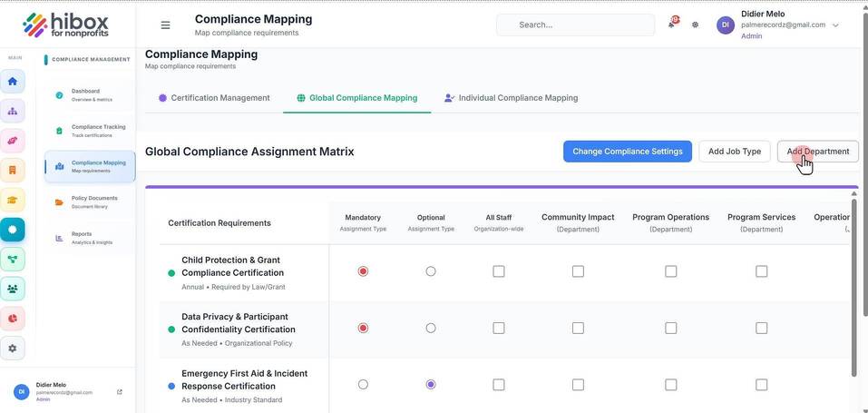Open Compliance Tracking menu item
The width and height of the screenshot is (868, 413).
click(x=90, y=131)
